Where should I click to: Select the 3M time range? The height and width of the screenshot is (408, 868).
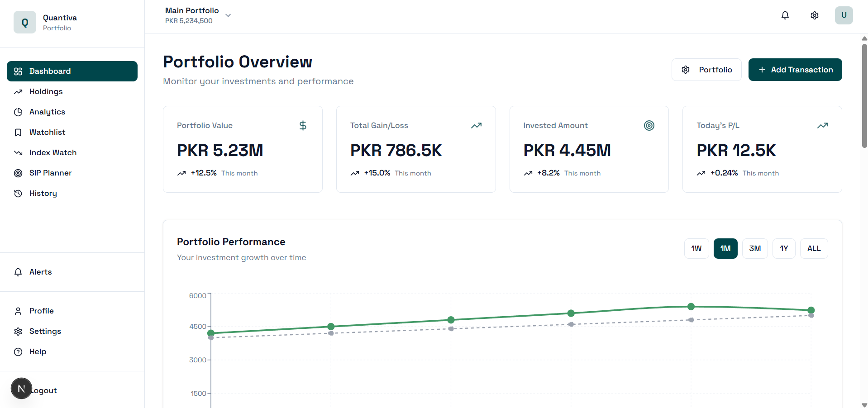tap(754, 248)
